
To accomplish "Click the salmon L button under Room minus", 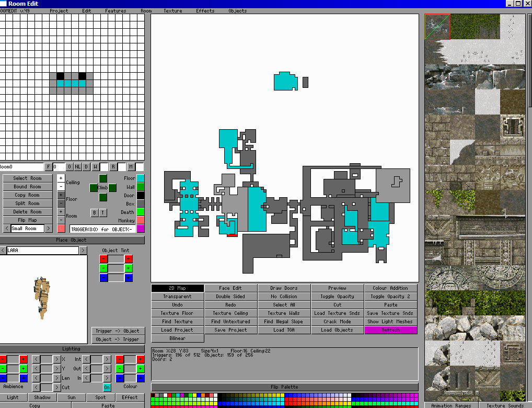I will (x=61, y=229).
